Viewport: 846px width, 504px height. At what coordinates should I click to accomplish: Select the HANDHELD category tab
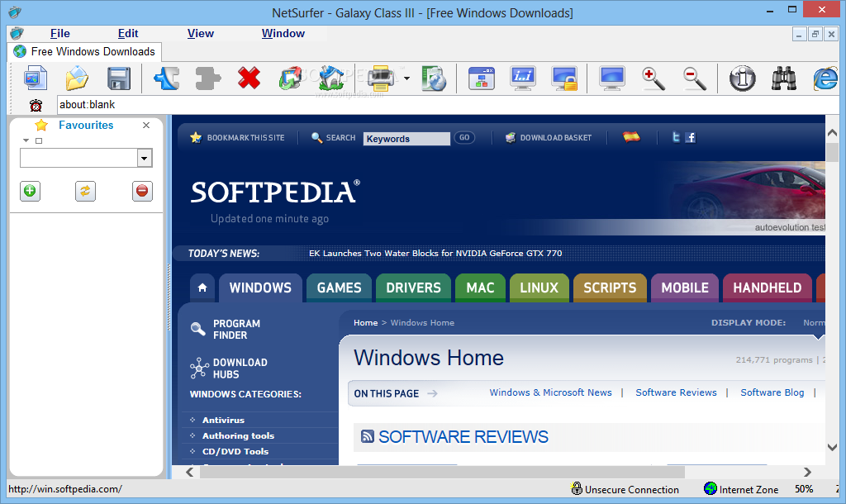[768, 288]
